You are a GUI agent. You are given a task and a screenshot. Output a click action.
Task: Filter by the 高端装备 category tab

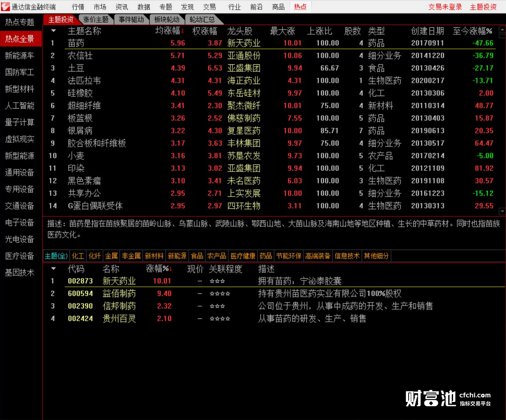pos(318,256)
